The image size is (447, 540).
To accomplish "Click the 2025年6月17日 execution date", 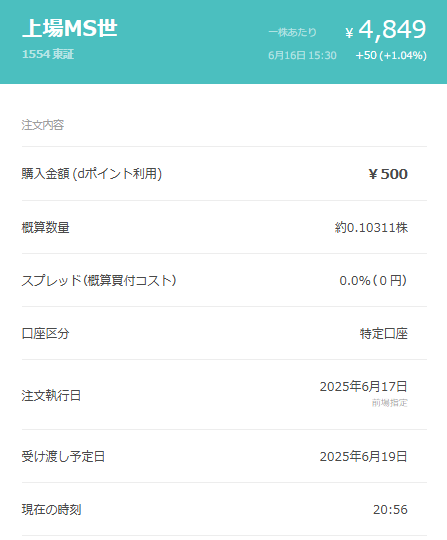I will [x=364, y=386].
